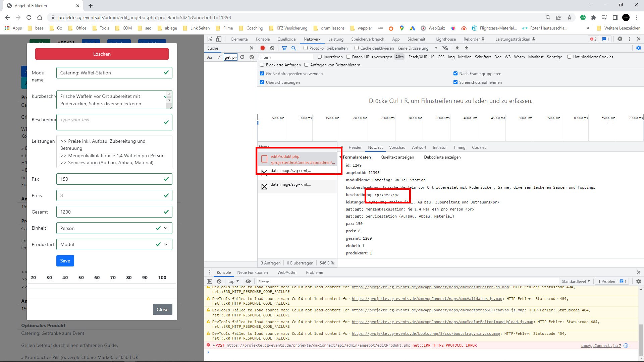Toggle the device toolbar icon
Screen dimensions: 644x362
tap(219, 39)
